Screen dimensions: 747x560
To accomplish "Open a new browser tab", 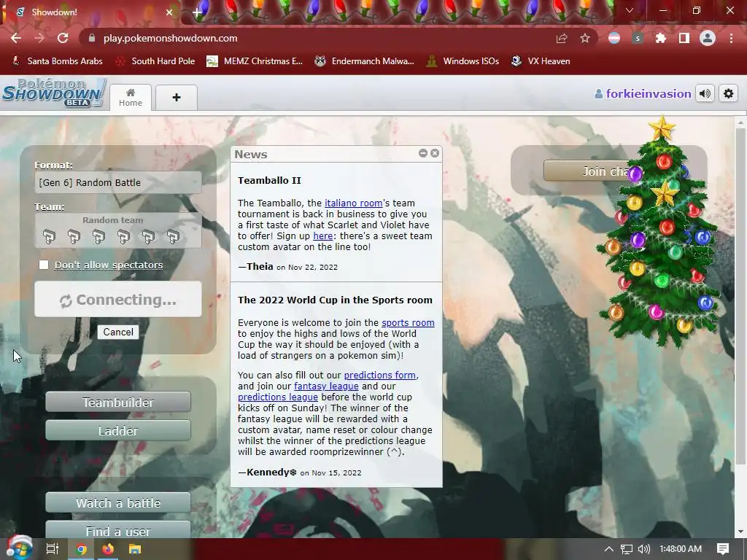I will coord(197,12).
